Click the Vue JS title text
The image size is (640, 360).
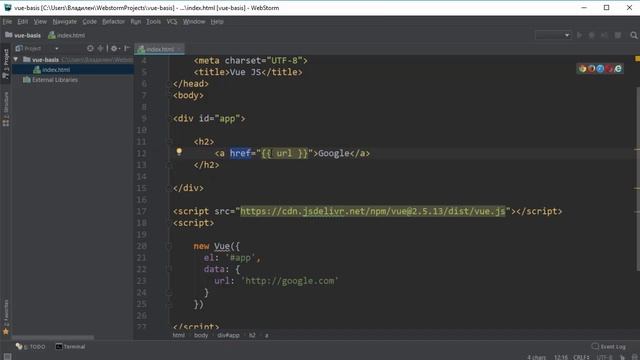(x=245, y=72)
